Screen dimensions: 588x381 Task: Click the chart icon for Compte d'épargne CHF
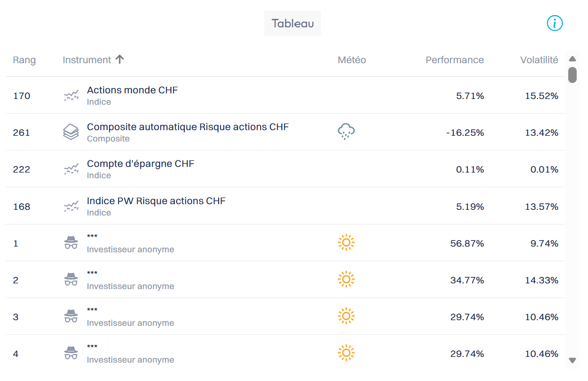pyautogui.click(x=71, y=169)
